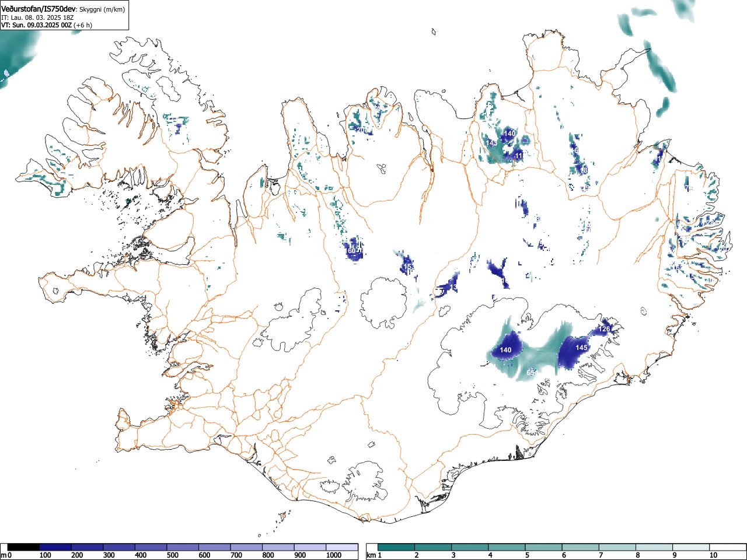Image resolution: width=747 pixels, height=560 pixels.
Task: Click the '10' tick on kilometer legend
Action: click(713, 555)
